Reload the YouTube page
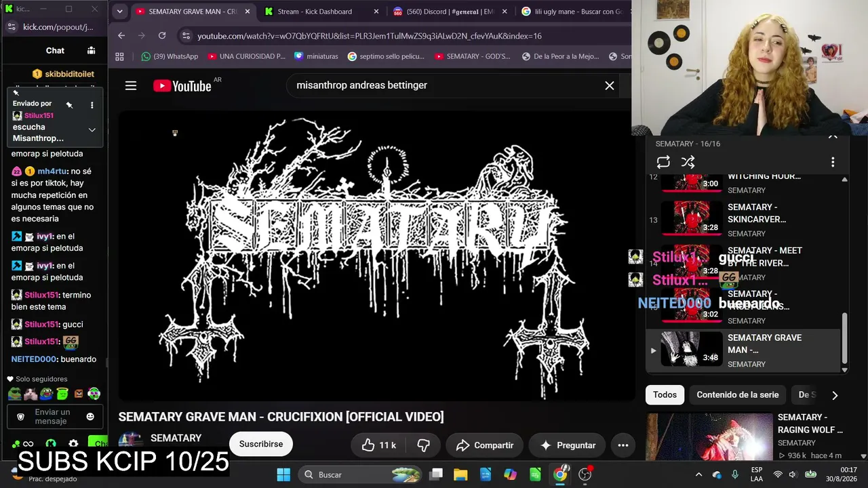 point(162,36)
